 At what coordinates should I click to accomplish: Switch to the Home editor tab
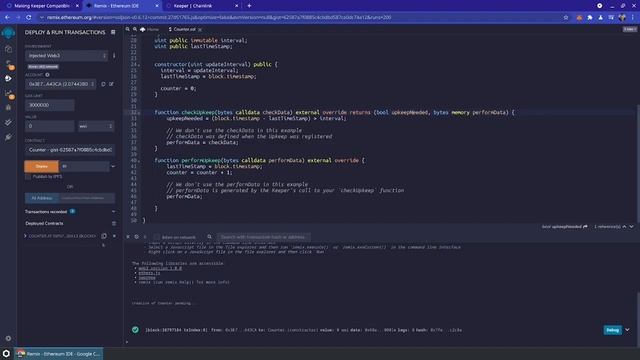pos(150,29)
